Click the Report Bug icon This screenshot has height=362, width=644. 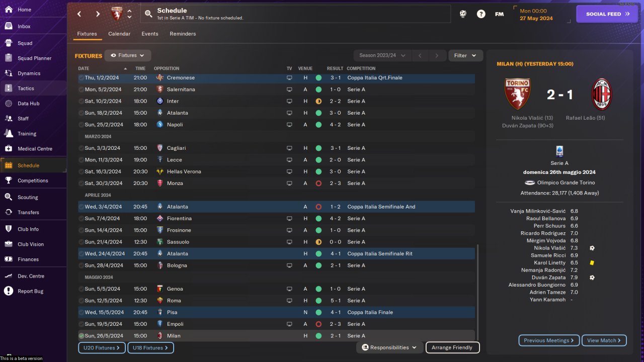click(9, 291)
